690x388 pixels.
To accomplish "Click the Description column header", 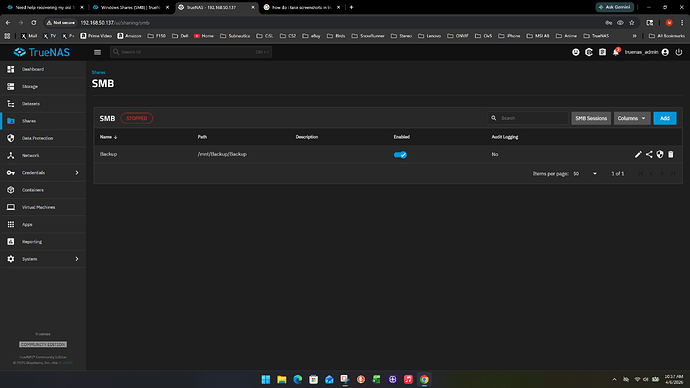I will click(x=307, y=137).
